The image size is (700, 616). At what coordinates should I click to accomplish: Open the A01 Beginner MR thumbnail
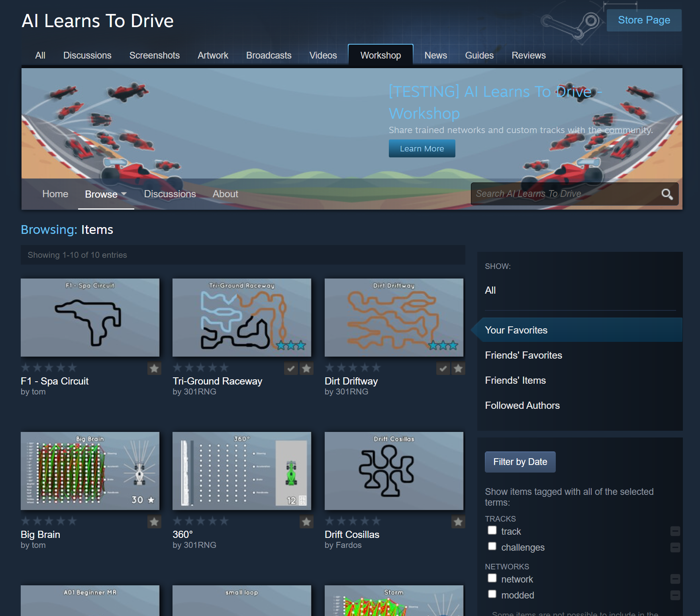90,601
